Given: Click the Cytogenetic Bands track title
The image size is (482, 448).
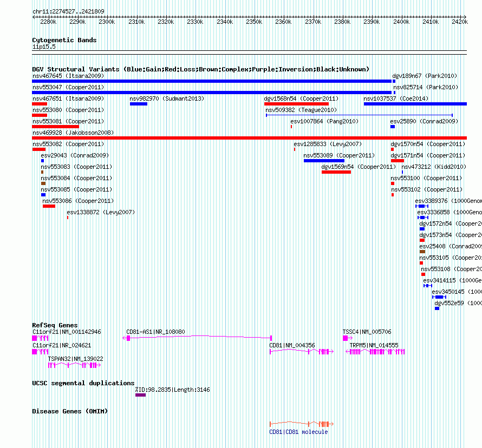Looking at the screenshot, I should [64, 40].
